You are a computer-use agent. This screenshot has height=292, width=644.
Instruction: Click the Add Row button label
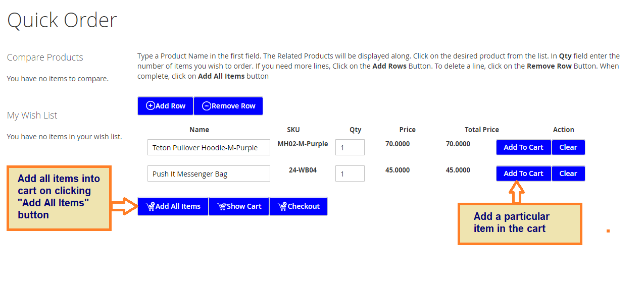coord(171,106)
